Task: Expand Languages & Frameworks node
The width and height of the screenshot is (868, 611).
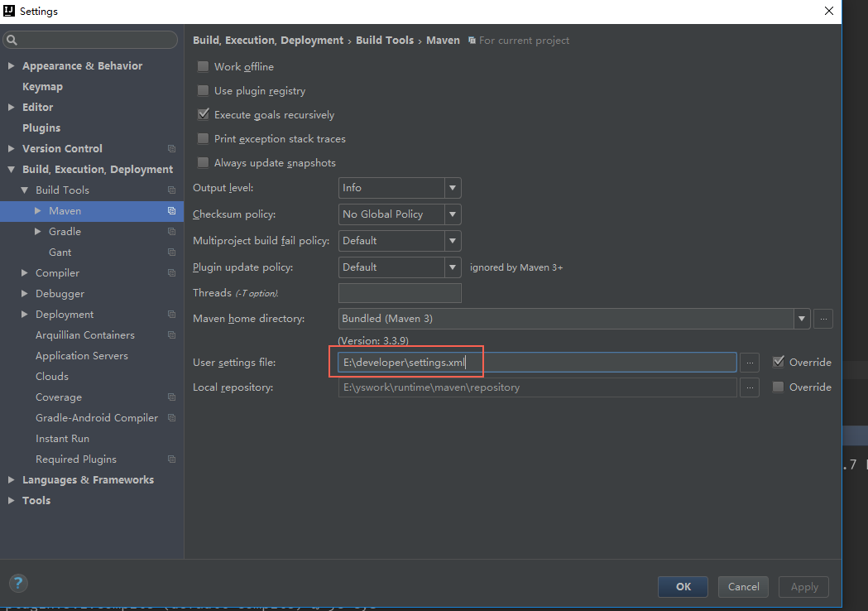Action: point(11,479)
